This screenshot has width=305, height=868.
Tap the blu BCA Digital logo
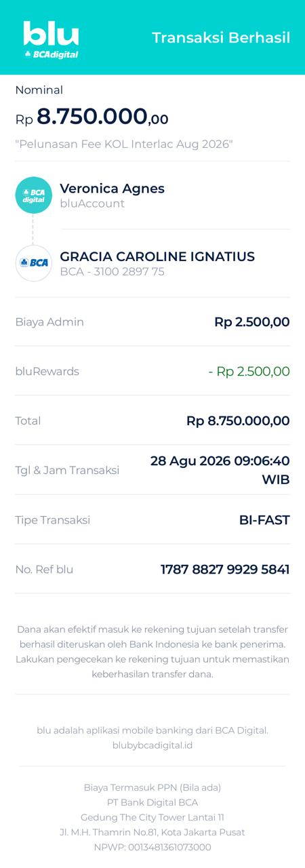[51, 39]
